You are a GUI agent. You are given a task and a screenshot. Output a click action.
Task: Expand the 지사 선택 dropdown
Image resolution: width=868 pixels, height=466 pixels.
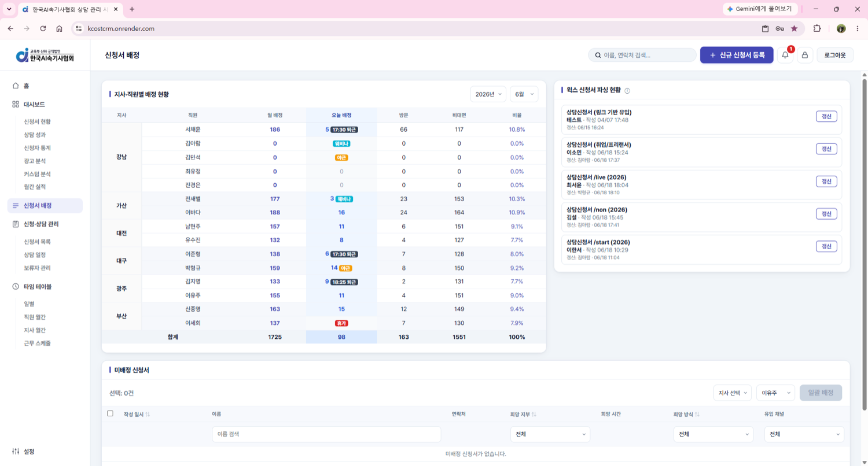[732, 393]
